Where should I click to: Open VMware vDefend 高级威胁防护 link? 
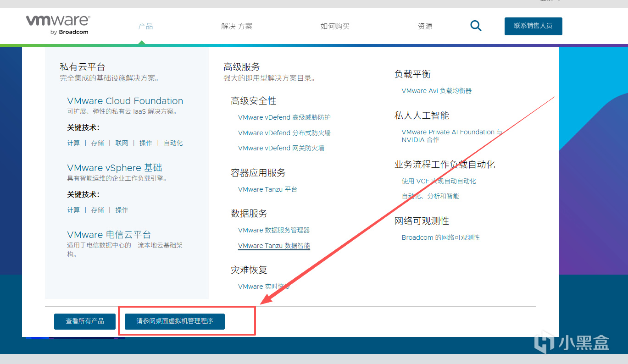coord(284,117)
